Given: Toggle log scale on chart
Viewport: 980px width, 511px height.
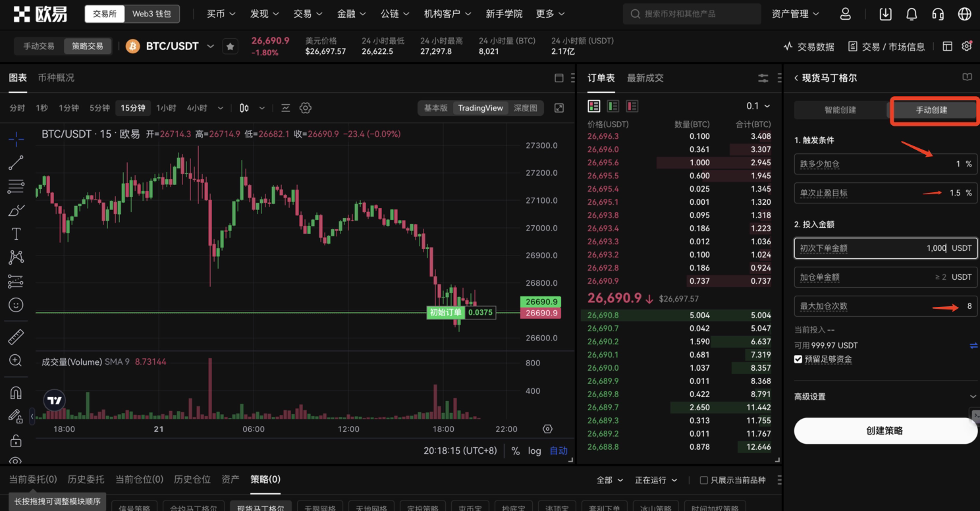Looking at the screenshot, I should [534, 451].
